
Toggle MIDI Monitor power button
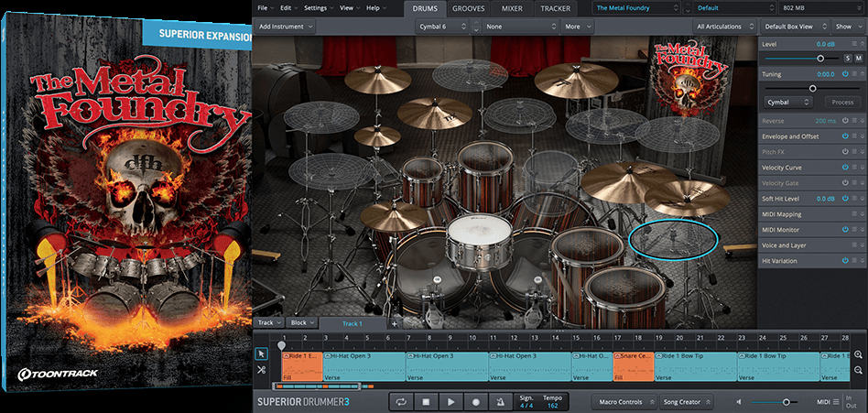[845, 229]
